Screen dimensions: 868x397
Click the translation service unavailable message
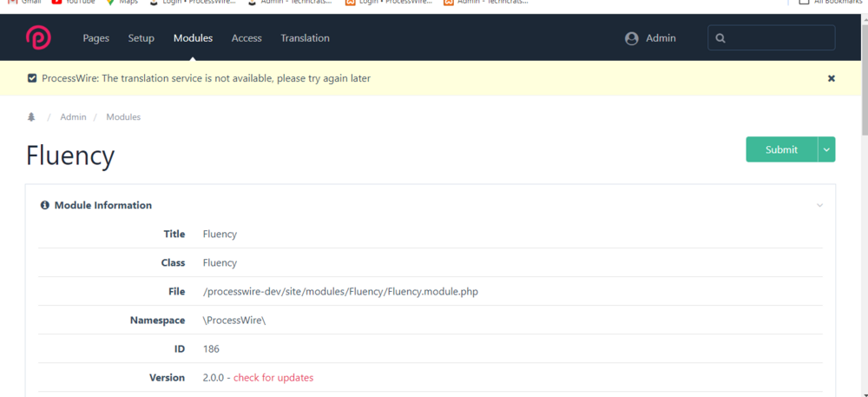pyautogui.click(x=206, y=78)
